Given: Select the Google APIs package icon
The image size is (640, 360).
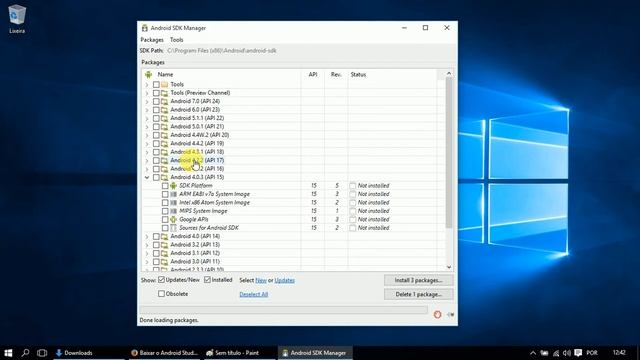Looking at the screenshot, I should 173,220.
